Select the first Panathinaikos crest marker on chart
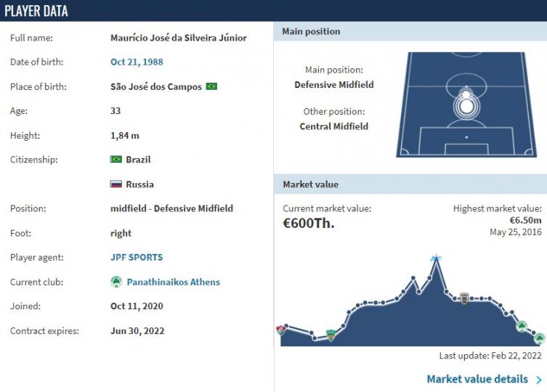This screenshot has width=547, height=392. pyautogui.click(x=522, y=327)
